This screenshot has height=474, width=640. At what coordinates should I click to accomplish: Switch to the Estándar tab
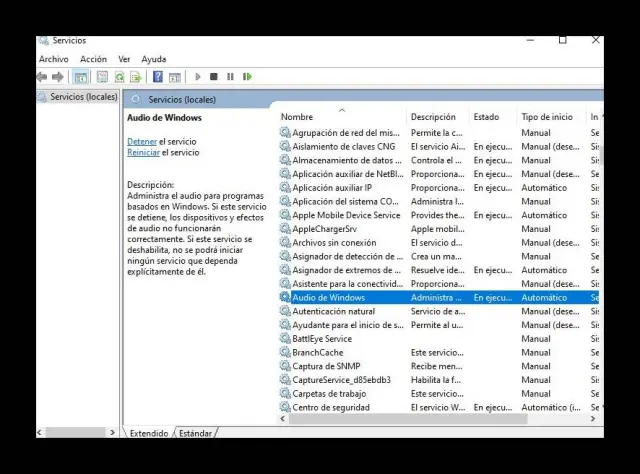click(195, 433)
